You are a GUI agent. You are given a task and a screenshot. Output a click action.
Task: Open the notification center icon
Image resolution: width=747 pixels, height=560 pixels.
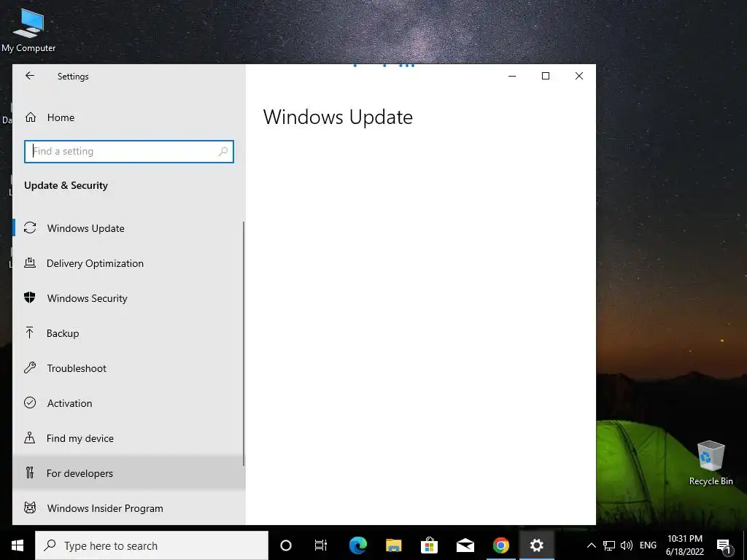(x=724, y=546)
